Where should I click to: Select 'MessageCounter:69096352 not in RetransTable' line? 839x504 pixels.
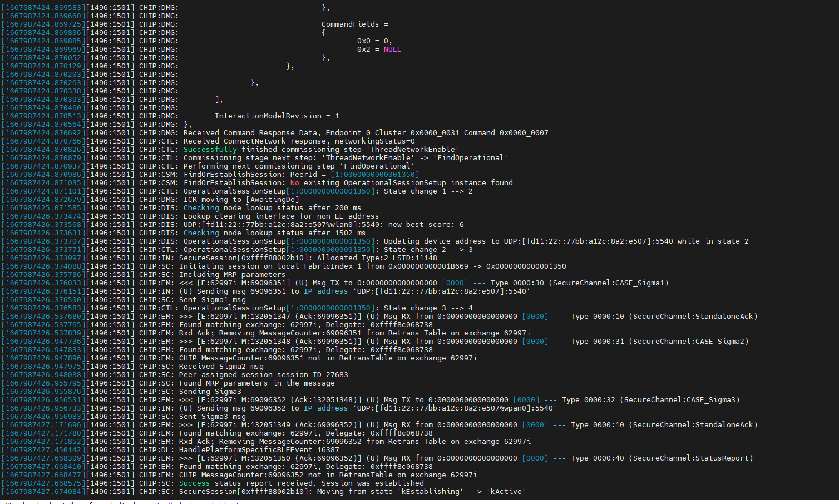328,475
